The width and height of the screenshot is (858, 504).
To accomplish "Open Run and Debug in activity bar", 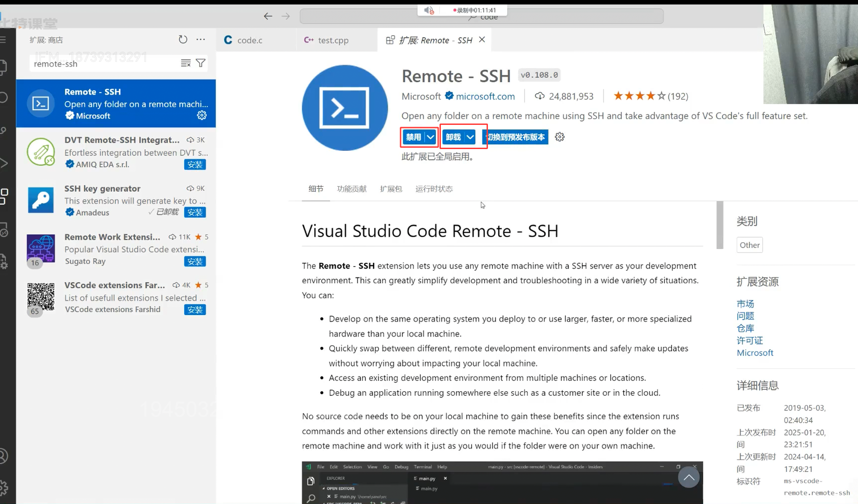I will click(4, 163).
